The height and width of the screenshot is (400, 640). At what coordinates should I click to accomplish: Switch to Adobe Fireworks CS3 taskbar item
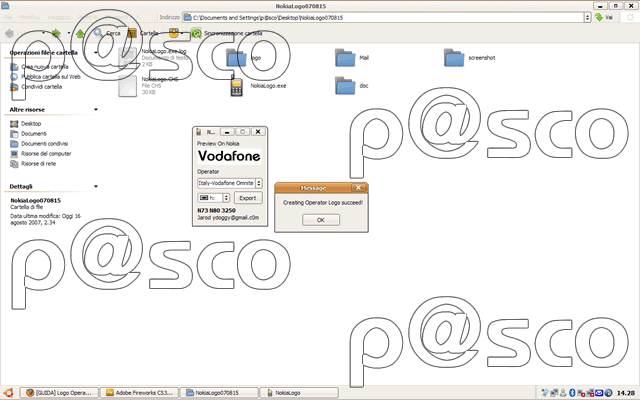[139, 393]
